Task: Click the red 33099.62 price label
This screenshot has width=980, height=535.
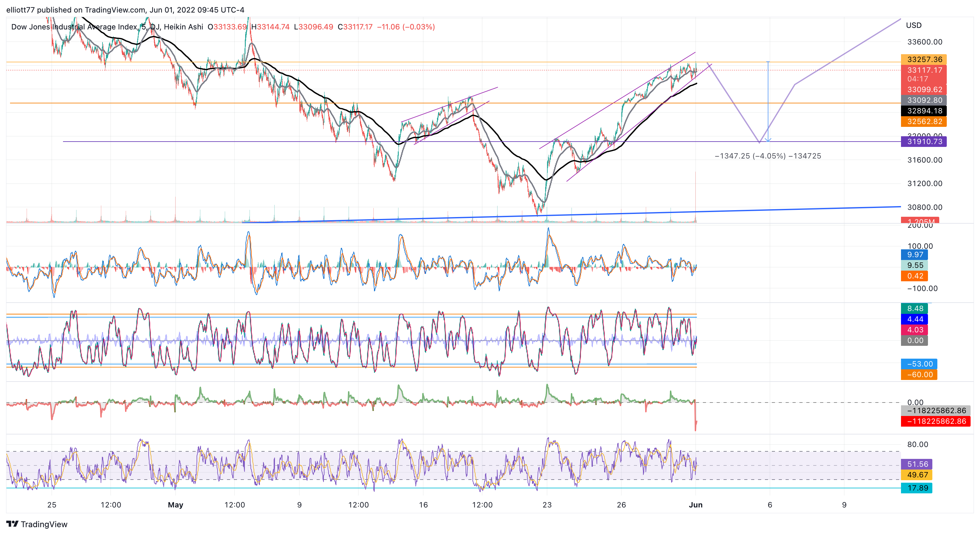Action: (x=924, y=89)
